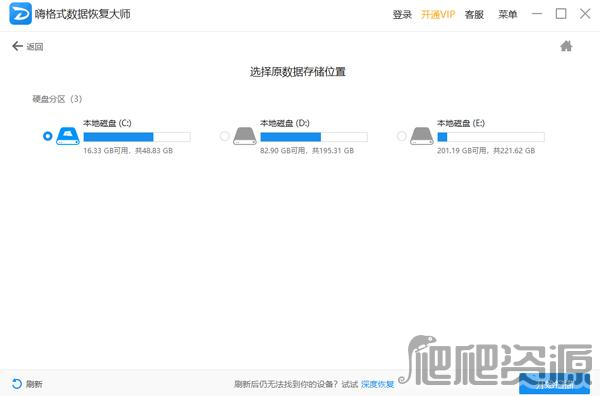
Task: Click the D: drive usage bar
Action: tap(314, 137)
